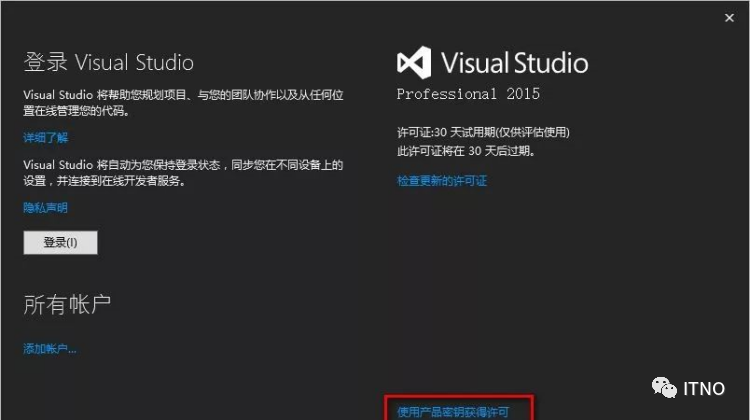
Task: Click 使用产品密钥获得许可 link
Action: (453, 412)
